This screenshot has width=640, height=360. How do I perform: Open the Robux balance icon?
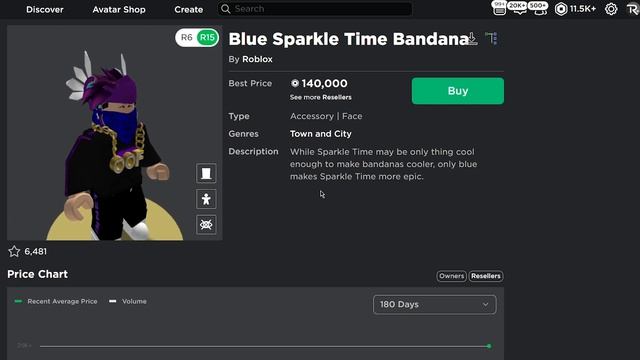coord(561,9)
